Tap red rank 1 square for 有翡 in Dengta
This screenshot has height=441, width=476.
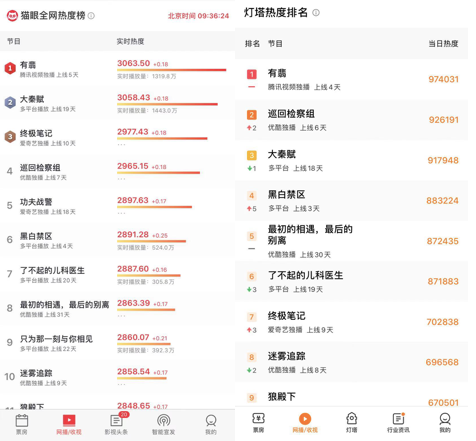252,74
